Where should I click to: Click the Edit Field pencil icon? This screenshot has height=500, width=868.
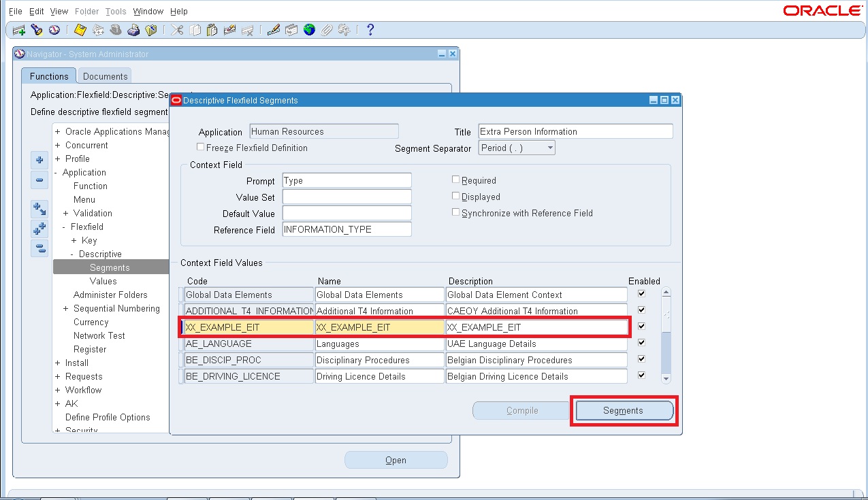click(x=274, y=30)
